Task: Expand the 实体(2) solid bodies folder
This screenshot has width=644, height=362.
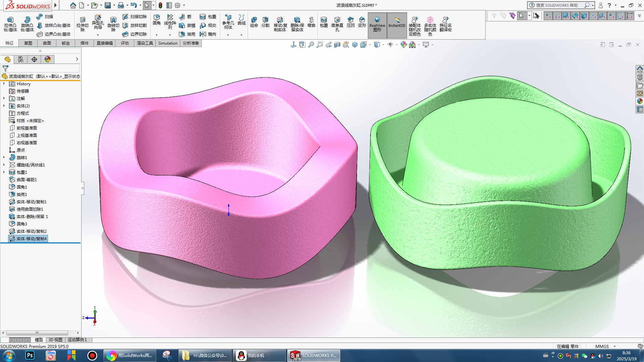Action: pyautogui.click(x=4, y=106)
